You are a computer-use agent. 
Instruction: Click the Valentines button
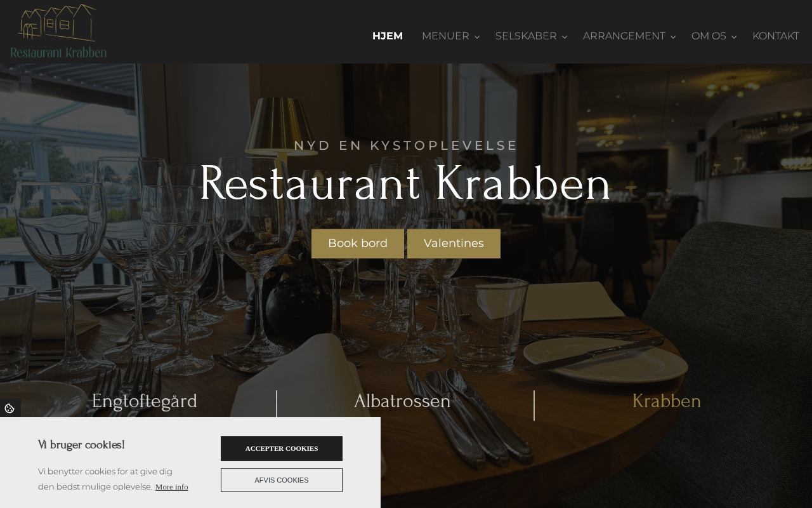454,244
